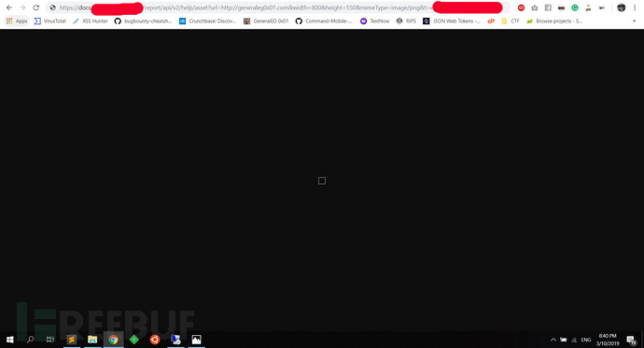Open the Chrome three-dot menu

(635, 7)
